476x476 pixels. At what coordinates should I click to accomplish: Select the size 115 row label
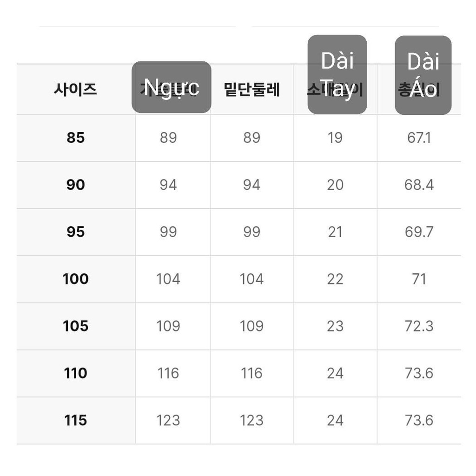(x=76, y=420)
